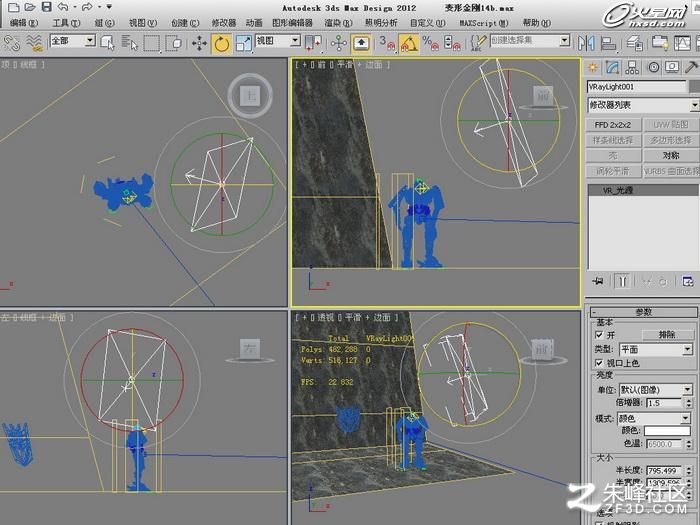
Task: Redo the action with the forward arrow icon
Action: click(x=87, y=7)
